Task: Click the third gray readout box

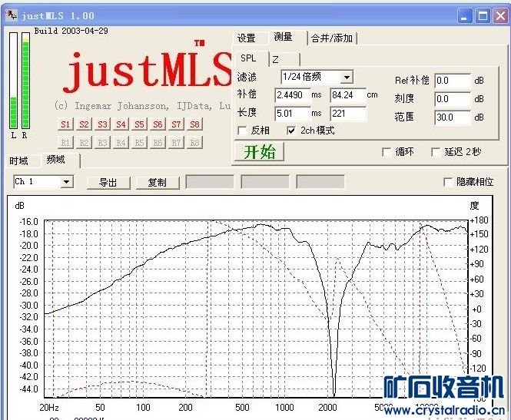Action: click(320, 182)
